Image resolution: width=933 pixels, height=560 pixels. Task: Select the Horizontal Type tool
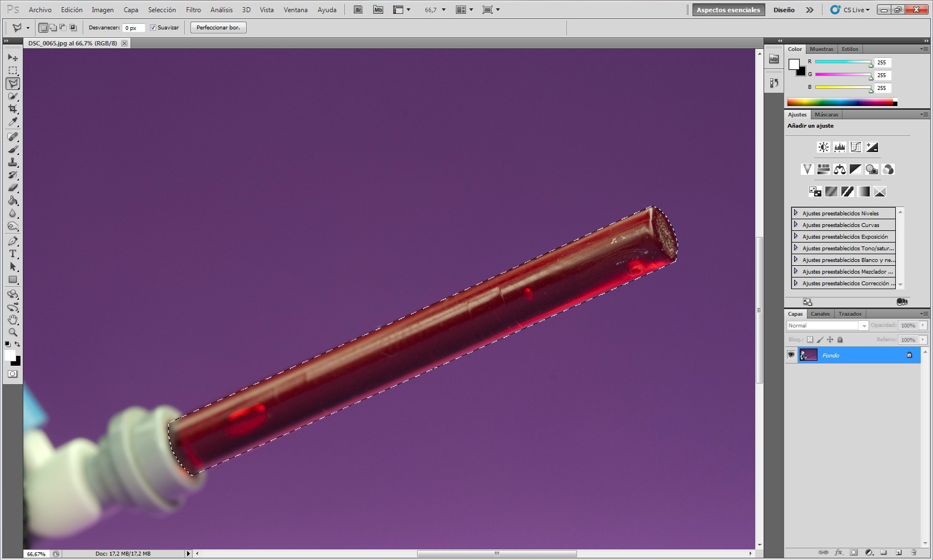tap(13, 254)
